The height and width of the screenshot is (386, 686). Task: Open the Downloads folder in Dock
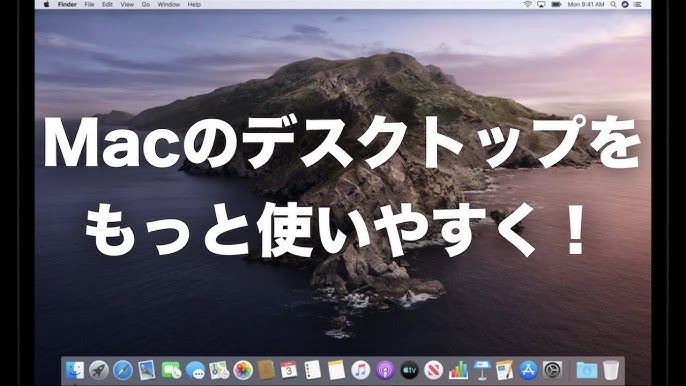pos(587,371)
